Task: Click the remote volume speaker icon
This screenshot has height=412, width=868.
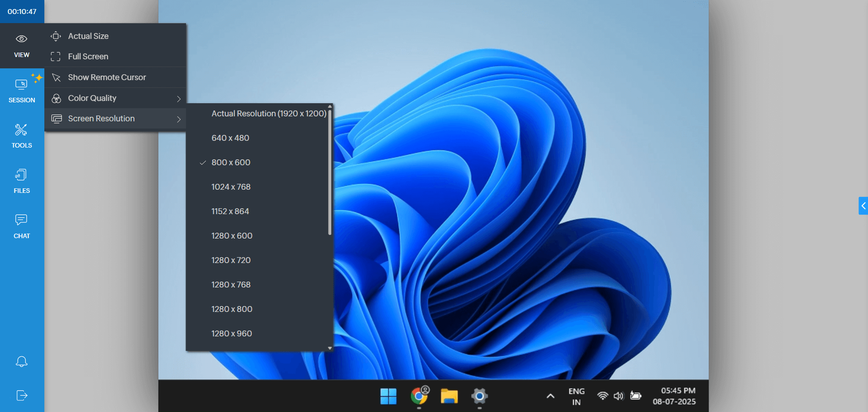Action: [x=618, y=396]
